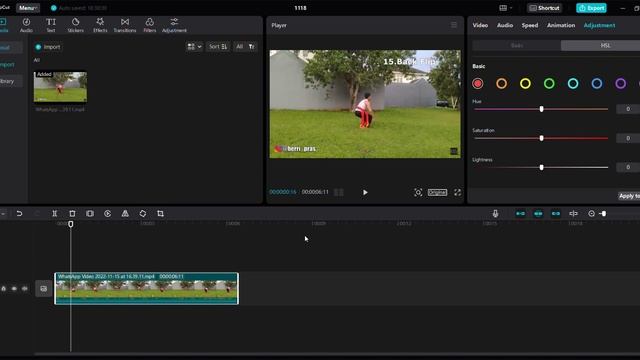The width and height of the screenshot is (640, 360).
Task: Play the video in player
Action: (365, 192)
